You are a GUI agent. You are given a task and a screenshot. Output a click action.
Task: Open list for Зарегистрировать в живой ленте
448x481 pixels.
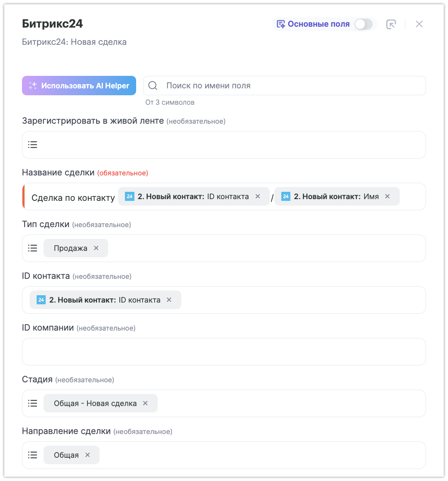pyautogui.click(x=33, y=145)
